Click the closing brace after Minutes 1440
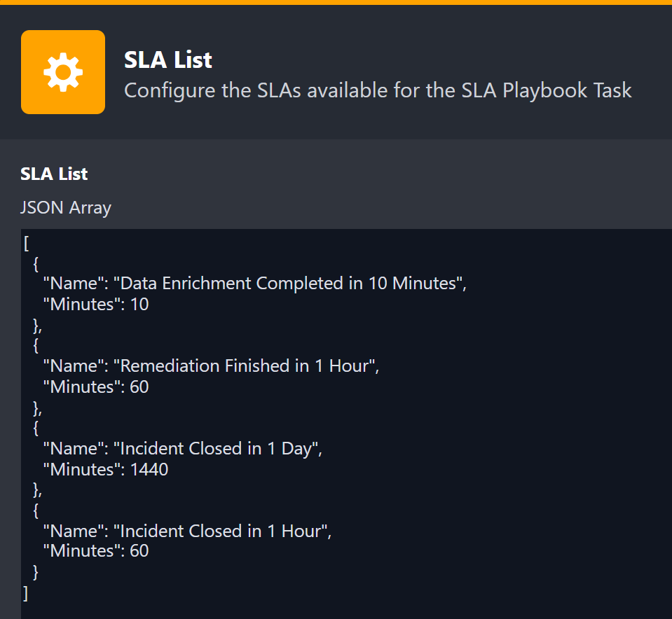Viewport: 672px width, 619px height. [37, 490]
